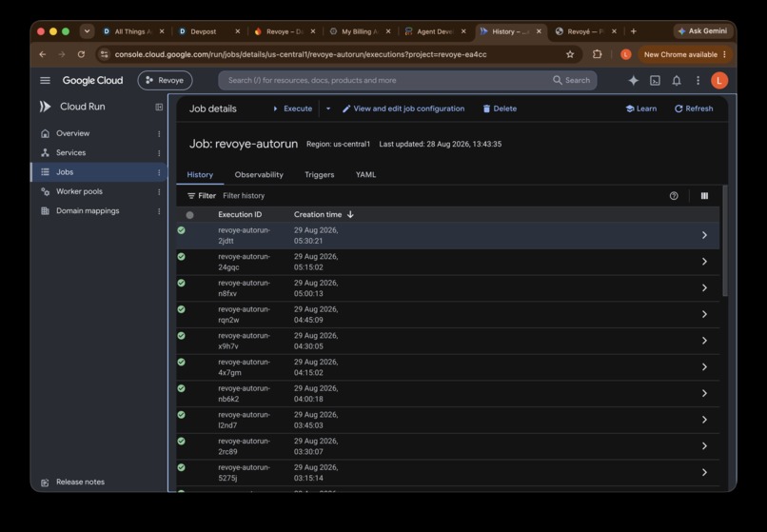767x532 pixels.
Task: Open the Chrome extensions puzzle icon
Action: 597,54
